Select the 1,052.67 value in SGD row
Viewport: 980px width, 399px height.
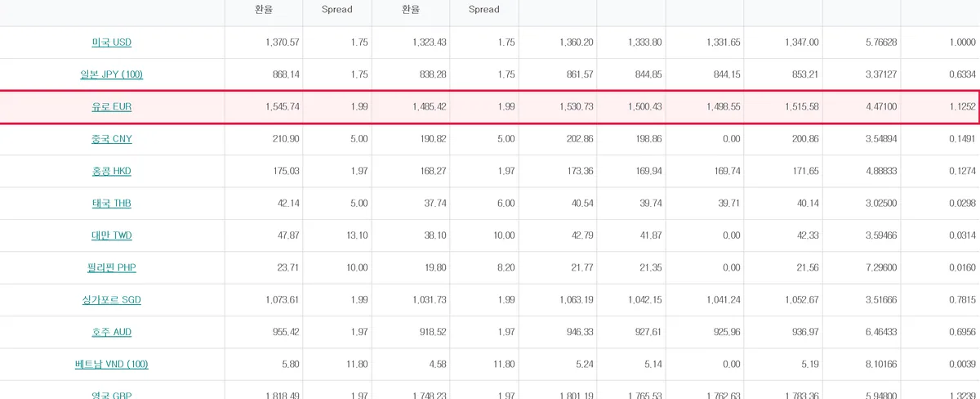(801, 300)
